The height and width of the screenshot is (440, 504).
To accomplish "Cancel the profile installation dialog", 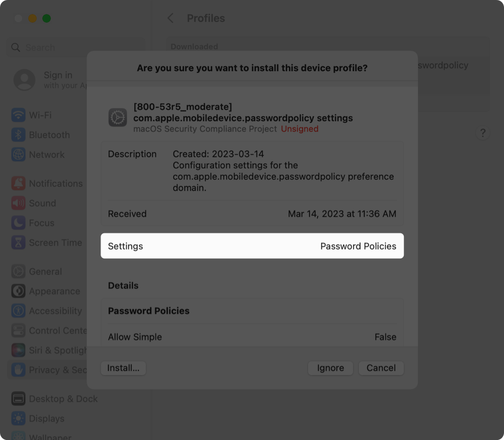I will coord(381,368).
